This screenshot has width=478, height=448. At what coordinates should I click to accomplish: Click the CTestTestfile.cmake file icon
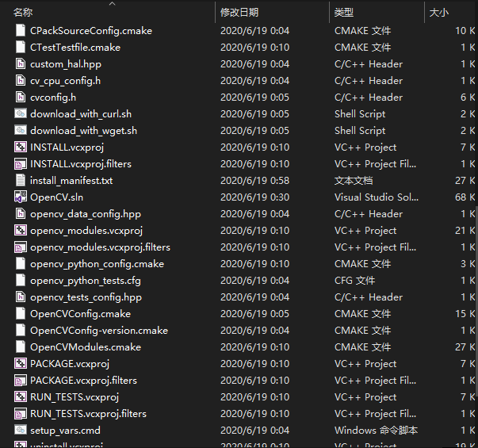pyautogui.click(x=21, y=48)
